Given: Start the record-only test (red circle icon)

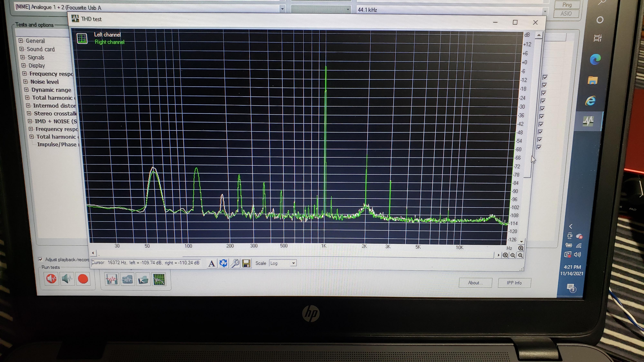Looking at the screenshot, I should 83,279.
